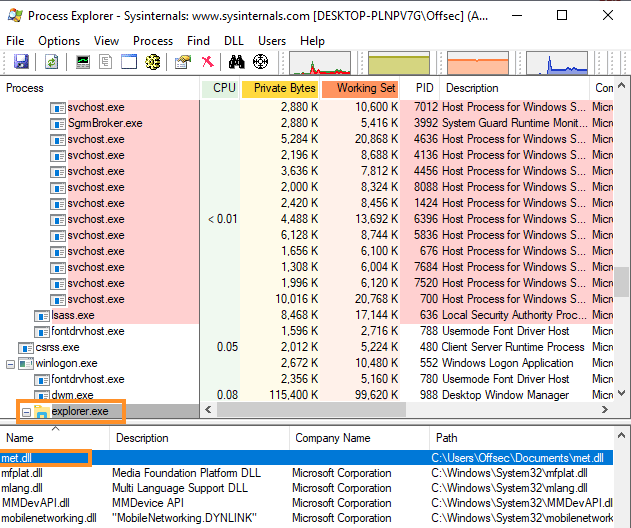Collapse the explorer.exe tree node
Viewport: 631px width, 528px height.
point(26,412)
